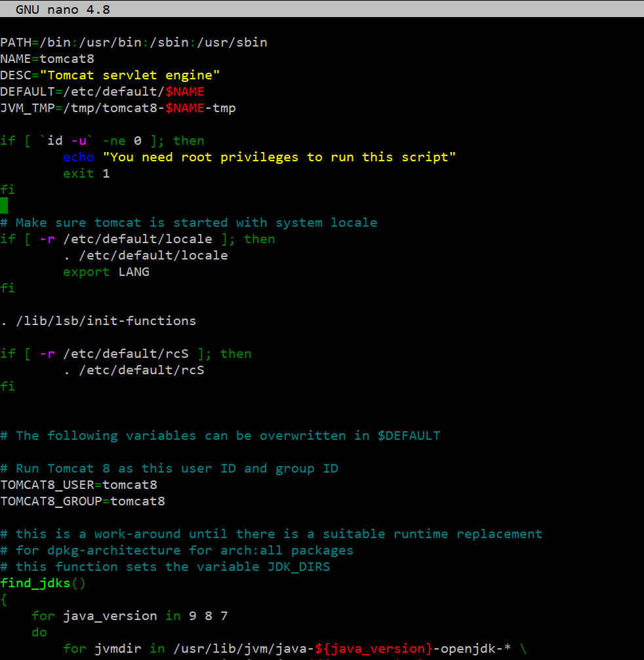Click the 'for java_version in 9 8 7' line
Image resolution: width=644 pixels, height=660 pixels.
130,616
